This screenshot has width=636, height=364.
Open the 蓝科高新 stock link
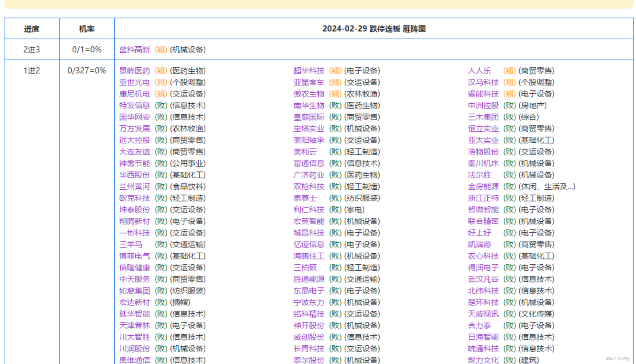[135, 50]
